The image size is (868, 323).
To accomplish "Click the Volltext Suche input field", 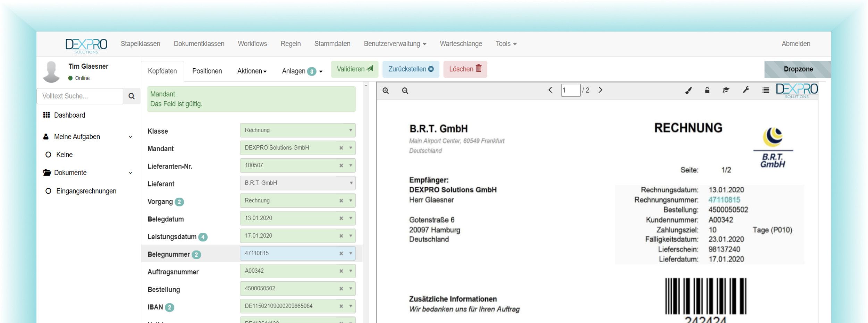I will point(80,96).
